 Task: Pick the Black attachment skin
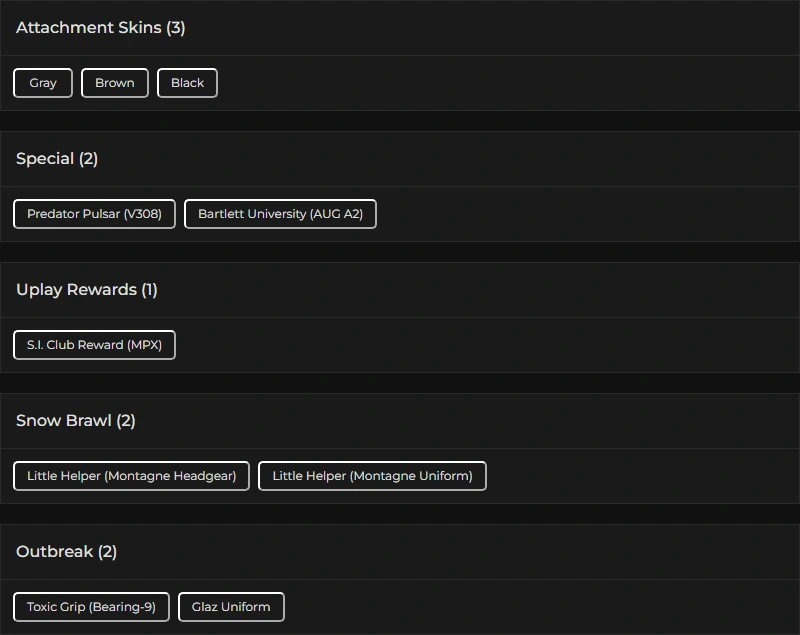pyautogui.click(x=187, y=83)
